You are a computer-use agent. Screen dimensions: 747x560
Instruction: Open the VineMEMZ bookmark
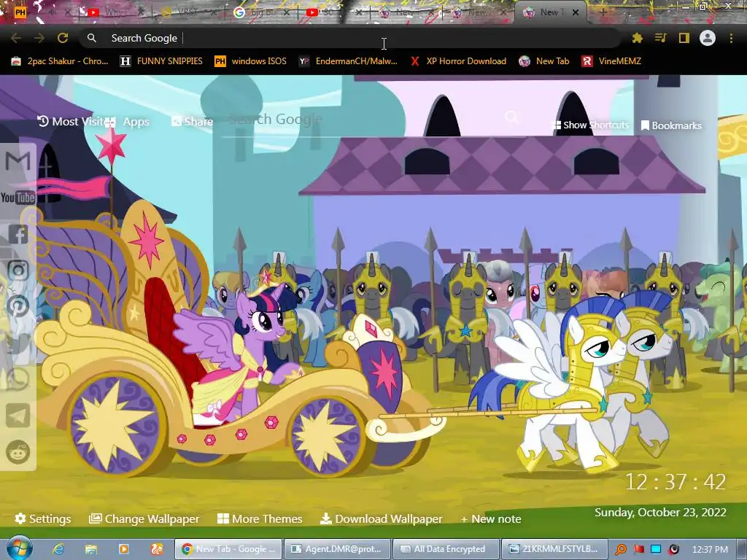click(611, 61)
